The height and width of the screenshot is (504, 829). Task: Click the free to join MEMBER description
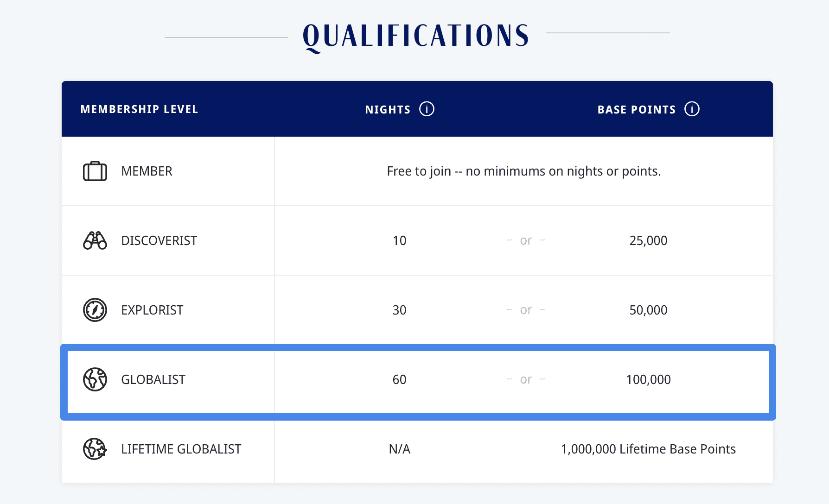click(x=523, y=171)
